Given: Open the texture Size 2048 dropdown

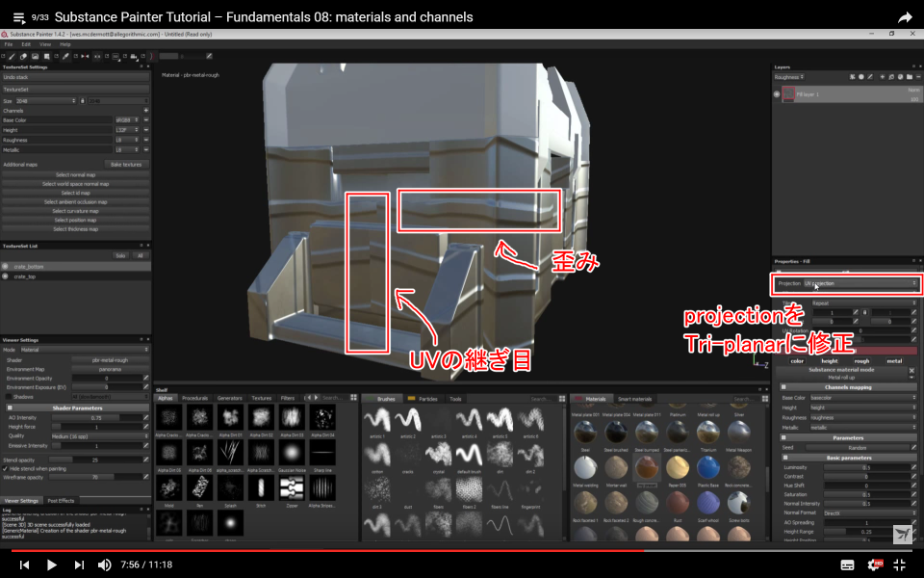Looking at the screenshot, I should tap(46, 101).
